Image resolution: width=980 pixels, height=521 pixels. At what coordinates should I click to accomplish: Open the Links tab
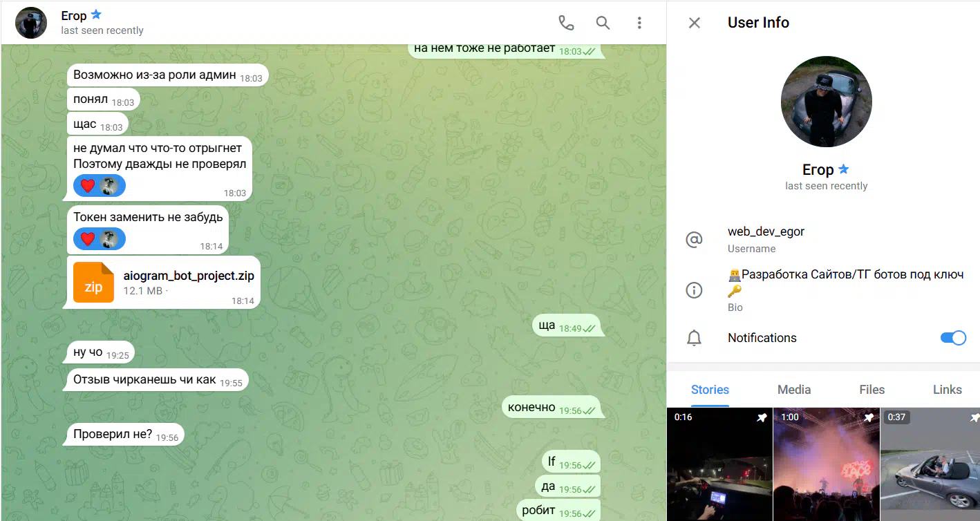pos(947,390)
